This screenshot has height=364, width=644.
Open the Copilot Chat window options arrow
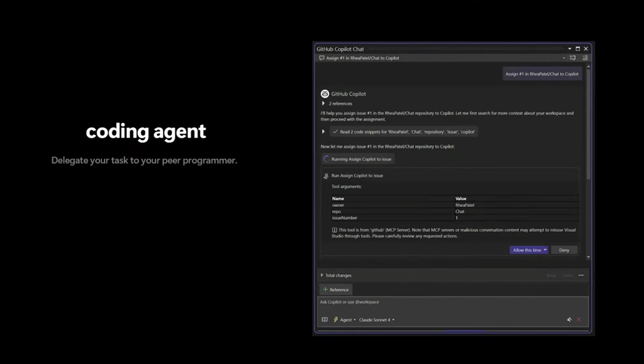[570, 49]
